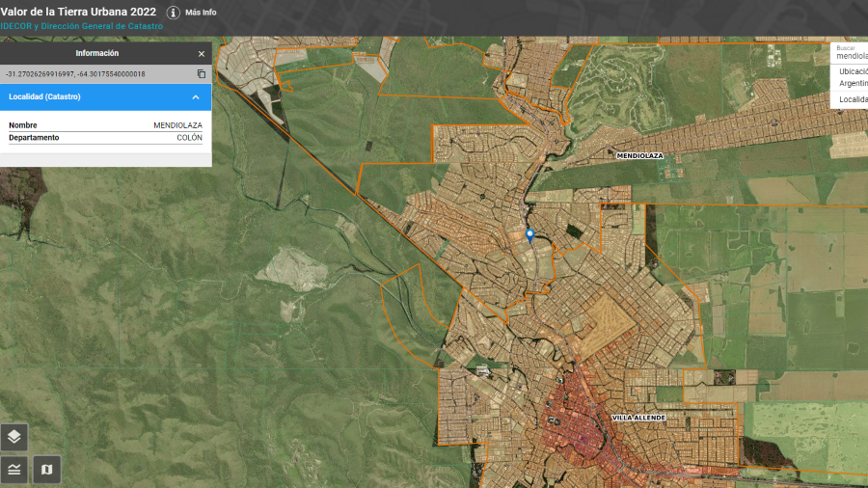Close the Información panel
The image size is (868, 488).
(202, 54)
